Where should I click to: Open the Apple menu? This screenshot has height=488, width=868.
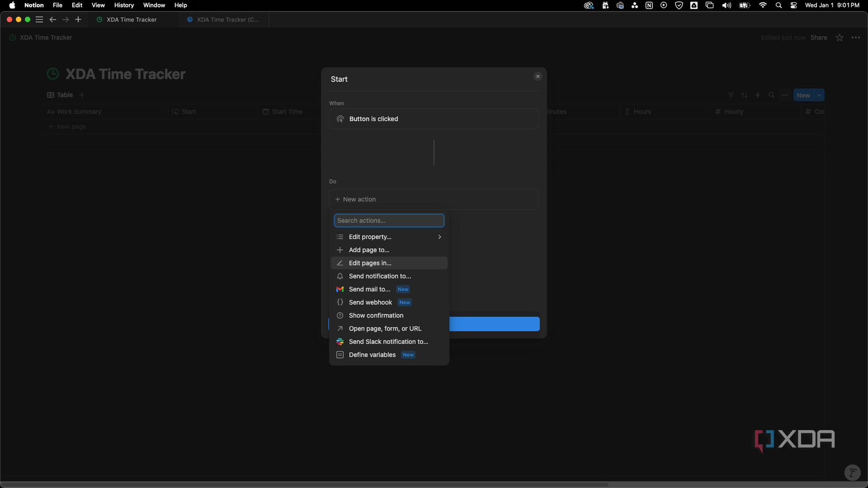click(12, 5)
